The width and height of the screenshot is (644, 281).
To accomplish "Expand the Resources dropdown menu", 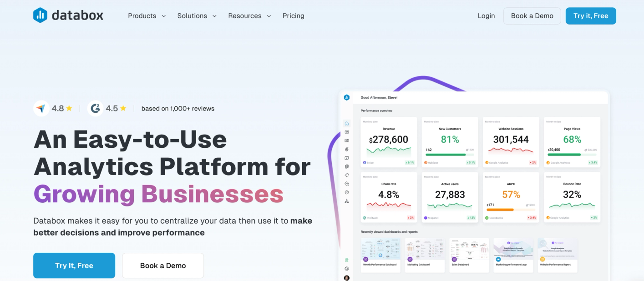I will (x=249, y=16).
